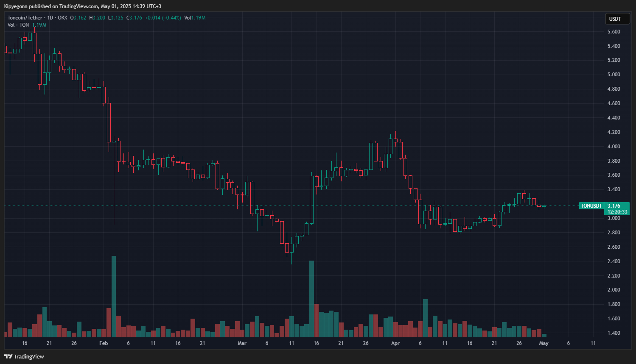Click the 5.200 price axis label
636x364 pixels.
(614, 60)
